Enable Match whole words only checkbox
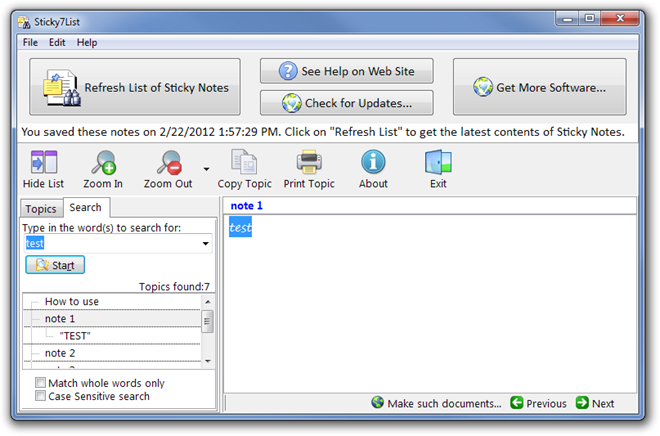Image resolution: width=660 pixels, height=436 pixels. coord(40,383)
